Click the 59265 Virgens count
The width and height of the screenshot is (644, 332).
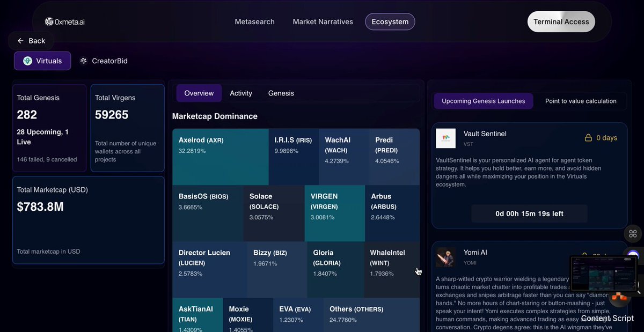pyautogui.click(x=112, y=115)
